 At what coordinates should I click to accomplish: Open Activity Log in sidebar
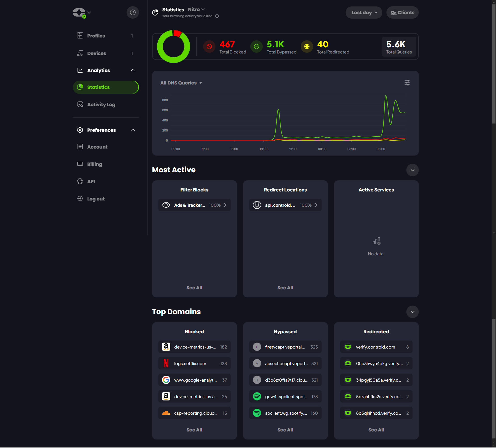101,104
